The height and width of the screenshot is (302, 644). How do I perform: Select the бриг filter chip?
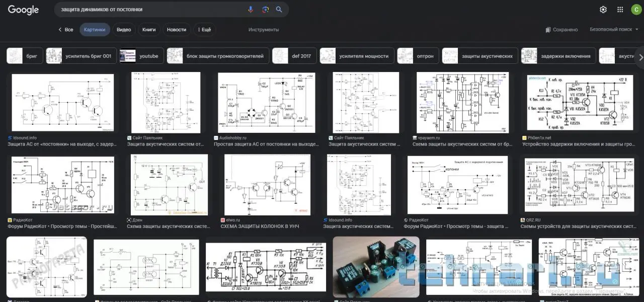(25, 56)
